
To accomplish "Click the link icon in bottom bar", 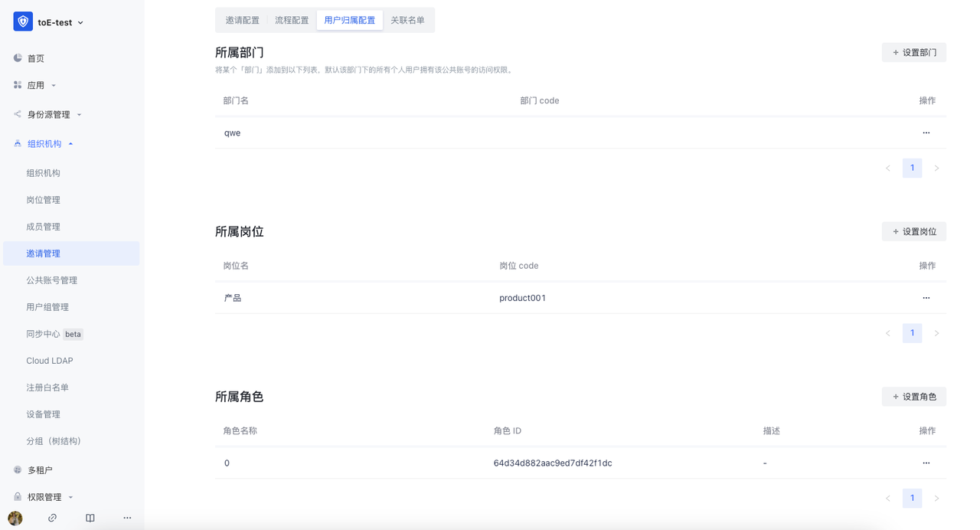I will (x=52, y=517).
